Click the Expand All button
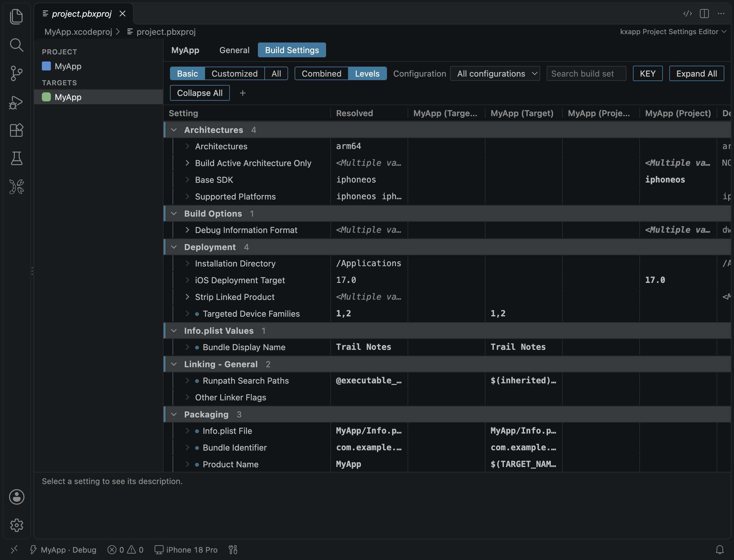Viewport: 734px width, 560px height. tap(696, 73)
